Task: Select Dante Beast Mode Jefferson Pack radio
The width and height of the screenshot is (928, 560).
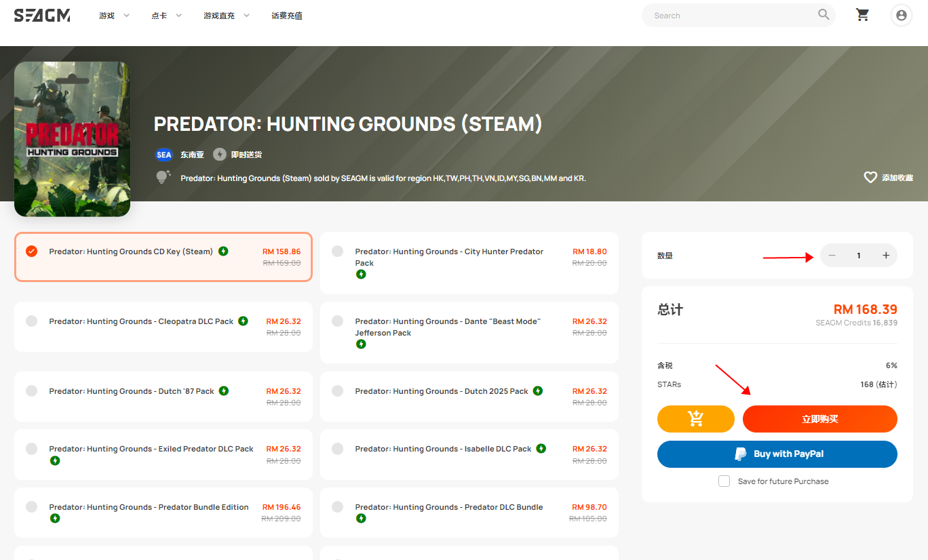Action: [337, 321]
